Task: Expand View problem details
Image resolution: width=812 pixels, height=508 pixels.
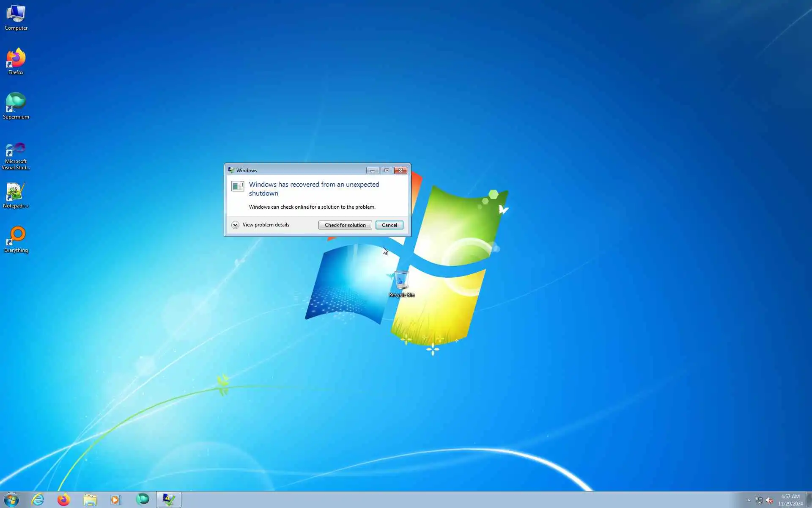Action: pos(236,225)
